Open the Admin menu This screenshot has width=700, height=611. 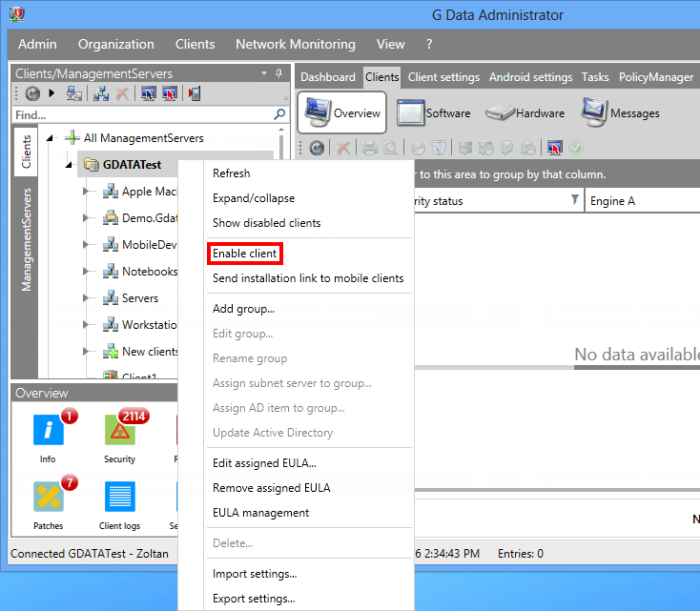click(x=37, y=44)
